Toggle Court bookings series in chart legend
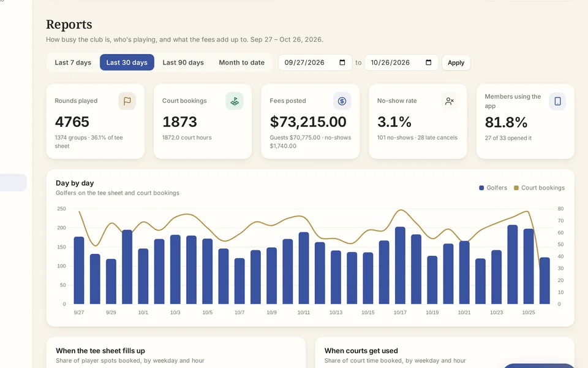Viewport: 588px width, 368px height. [x=539, y=188]
